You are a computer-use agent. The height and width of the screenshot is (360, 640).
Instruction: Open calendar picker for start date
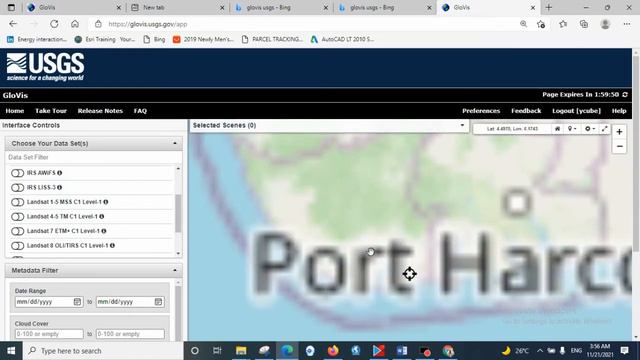click(x=77, y=302)
